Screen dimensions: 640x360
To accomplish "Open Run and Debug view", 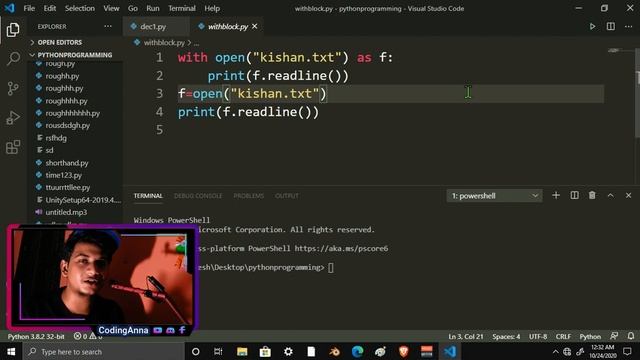I will 13,118.
